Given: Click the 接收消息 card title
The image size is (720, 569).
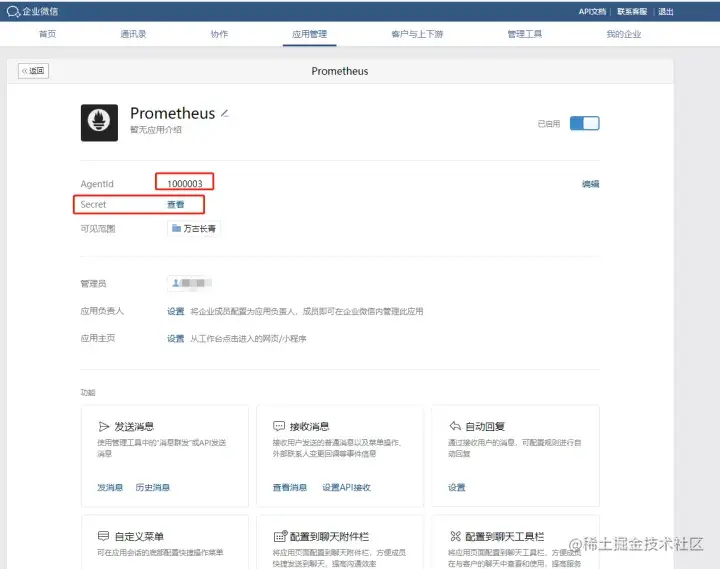Looking at the screenshot, I should pos(309,427).
